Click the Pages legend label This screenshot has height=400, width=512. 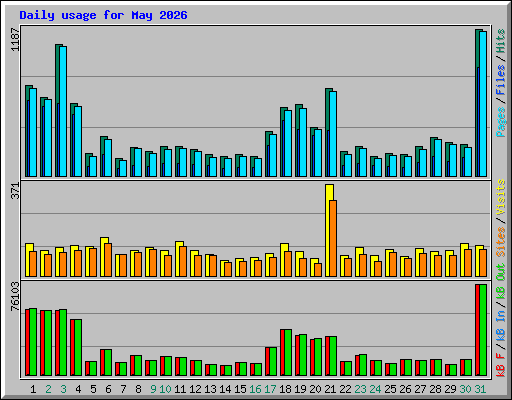(501, 122)
